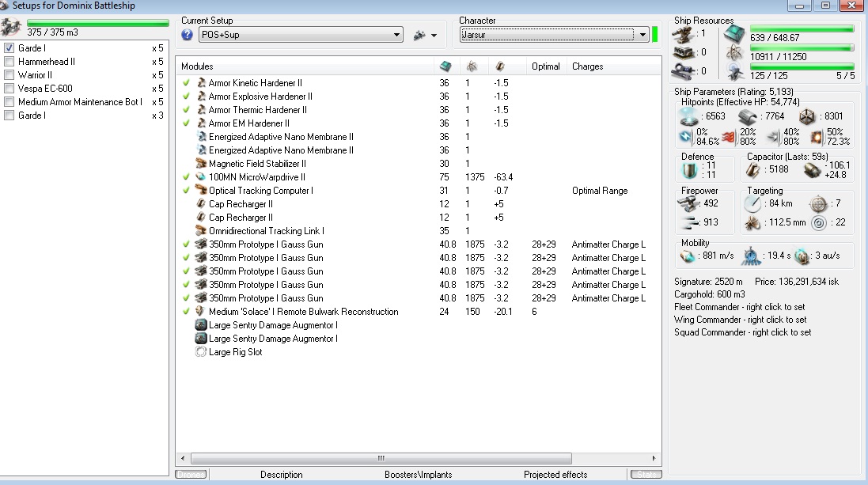The image size is (868, 485).
Task: Click the launcher hardpoints icon in Ship Resources
Action: click(683, 52)
